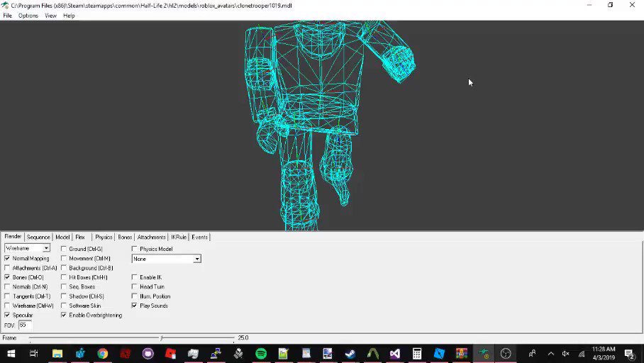Check the Head Turn checkbox
The height and width of the screenshot is (363, 644).
134,286
